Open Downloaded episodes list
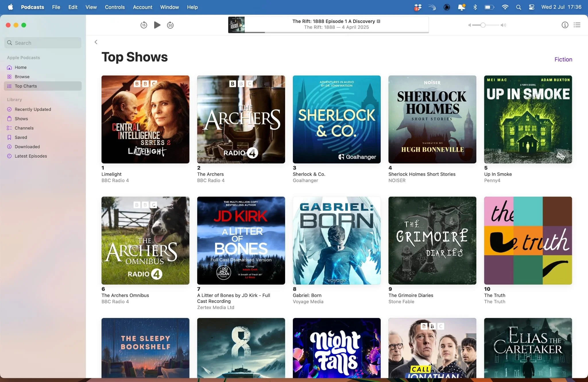Image resolution: width=588 pixels, height=382 pixels. [43, 146]
